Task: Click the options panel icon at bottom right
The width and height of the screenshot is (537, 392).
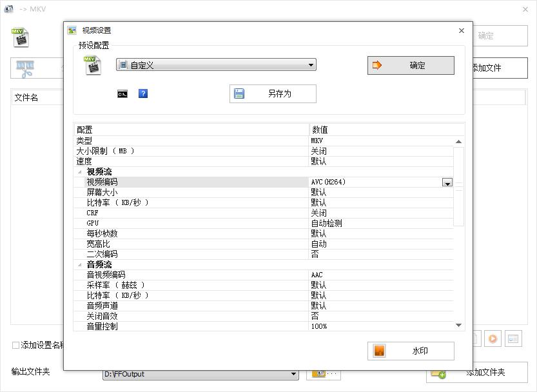Action: coord(514,338)
